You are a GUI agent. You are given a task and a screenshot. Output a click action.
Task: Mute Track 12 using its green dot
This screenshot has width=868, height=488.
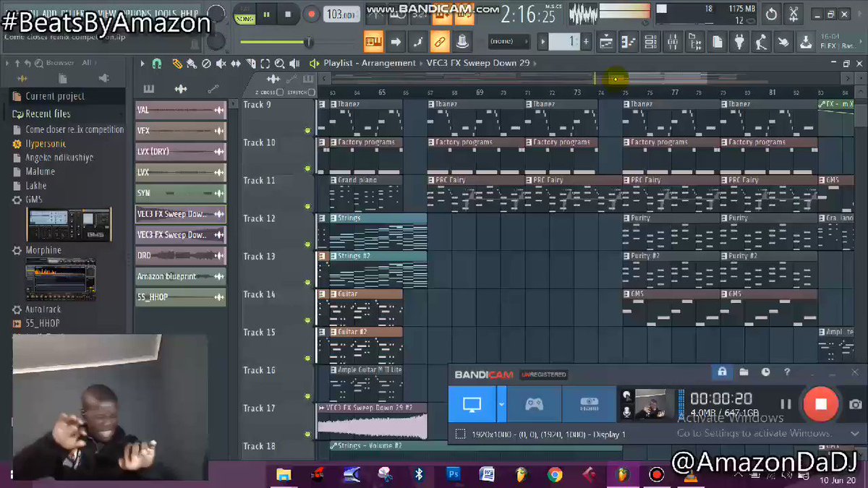307,244
